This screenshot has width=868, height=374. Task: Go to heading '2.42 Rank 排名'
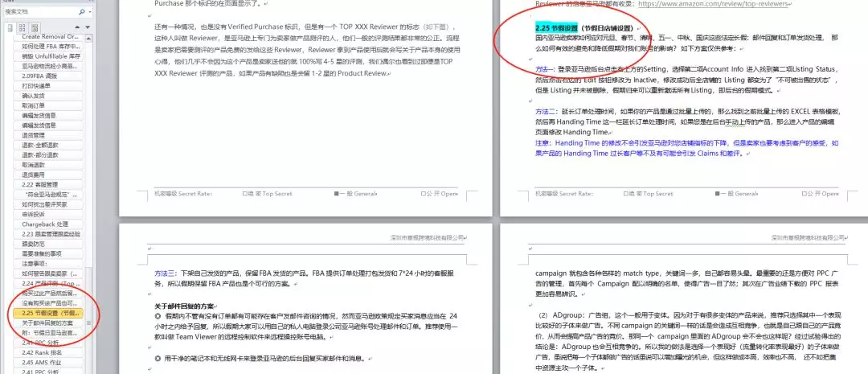[x=50, y=352]
